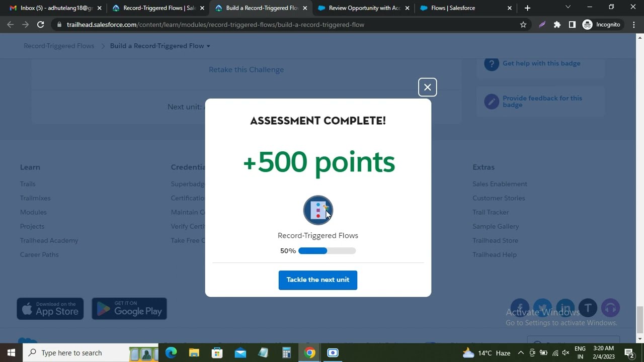Click the Trailblazer T social icon
644x362 pixels.
[588, 308]
